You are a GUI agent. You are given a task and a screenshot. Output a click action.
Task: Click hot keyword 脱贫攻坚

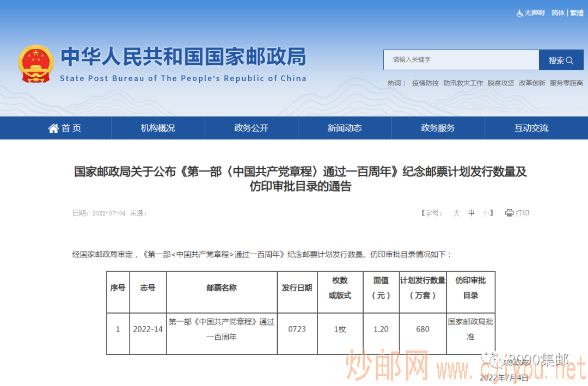(x=501, y=83)
